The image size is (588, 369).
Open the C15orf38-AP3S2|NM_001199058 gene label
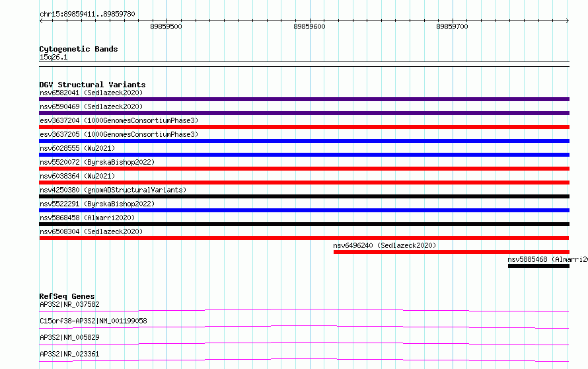coord(93,321)
